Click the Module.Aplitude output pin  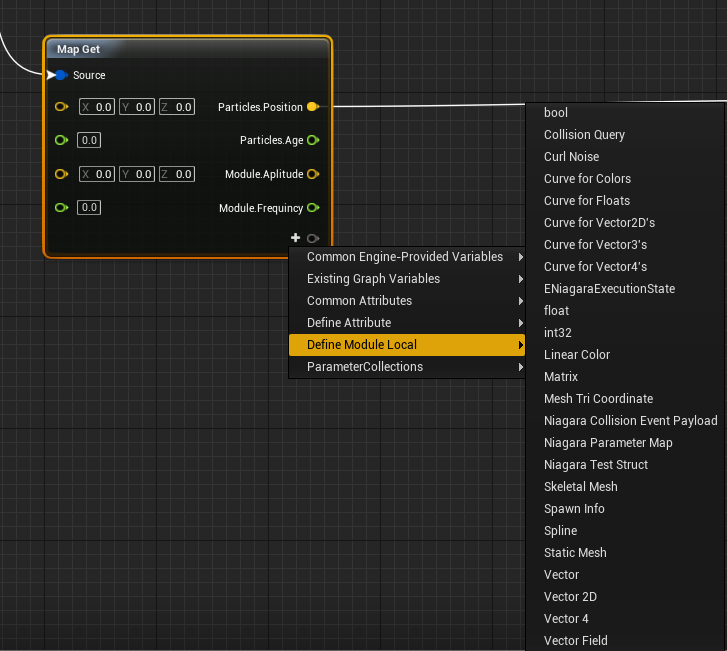pos(313,174)
